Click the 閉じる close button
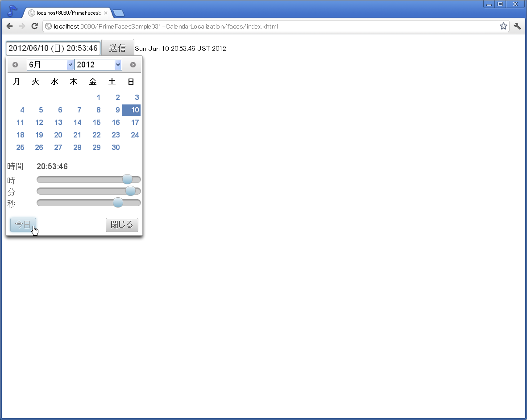 (x=122, y=225)
